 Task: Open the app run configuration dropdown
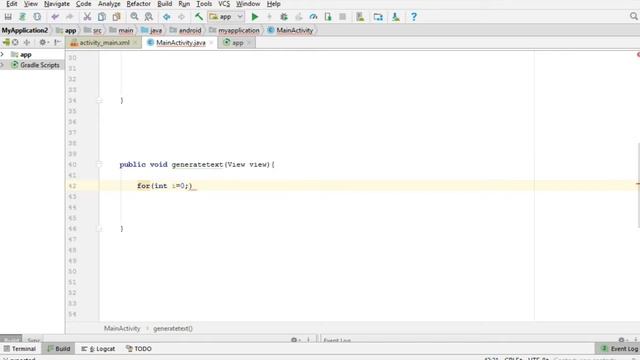point(226,17)
